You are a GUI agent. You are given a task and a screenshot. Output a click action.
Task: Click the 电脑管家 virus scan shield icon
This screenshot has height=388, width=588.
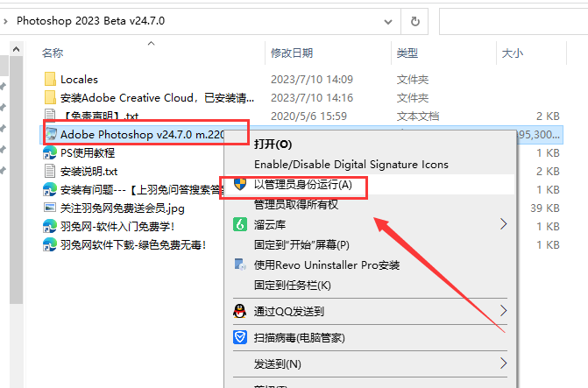(x=240, y=337)
